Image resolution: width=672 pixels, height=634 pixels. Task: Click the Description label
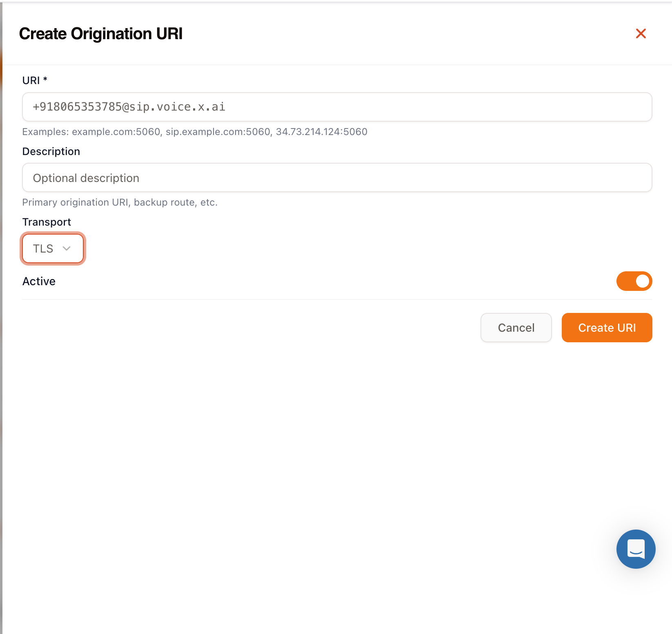(x=51, y=151)
